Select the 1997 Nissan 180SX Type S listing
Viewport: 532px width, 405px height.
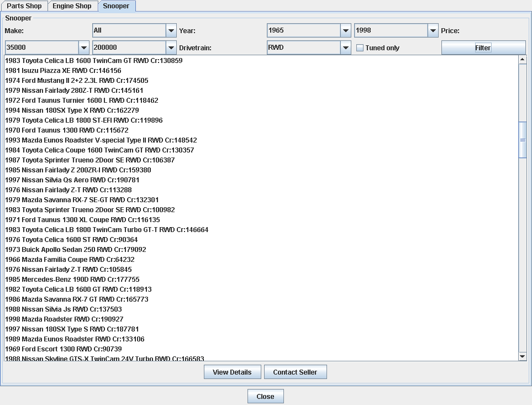[x=261, y=329]
